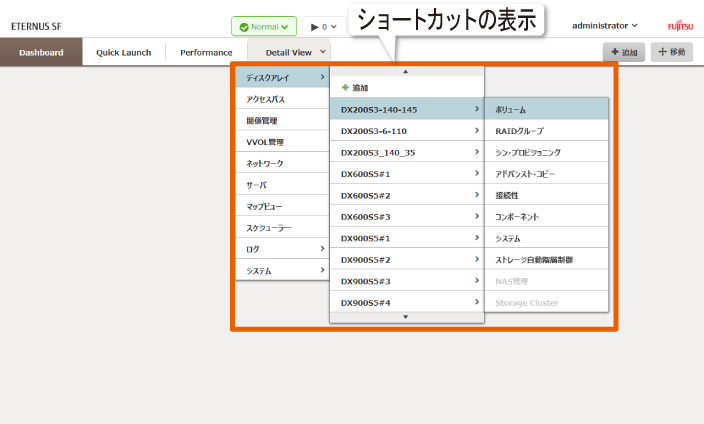Click the disabled Storage Cluster entry
Viewport: 704px width, 424px height.
[546, 302]
